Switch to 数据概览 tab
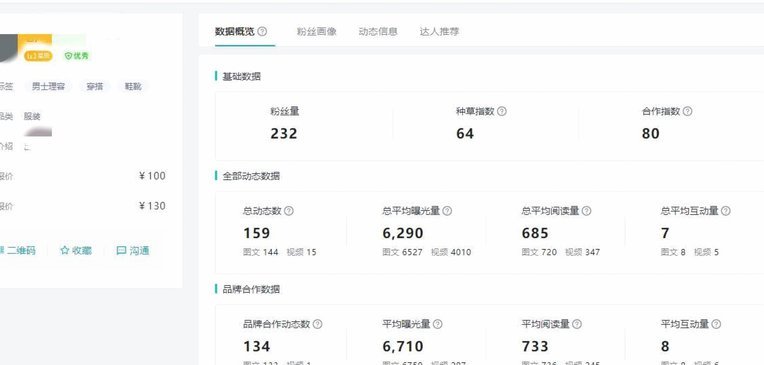The height and width of the screenshot is (365, 764). [x=235, y=32]
